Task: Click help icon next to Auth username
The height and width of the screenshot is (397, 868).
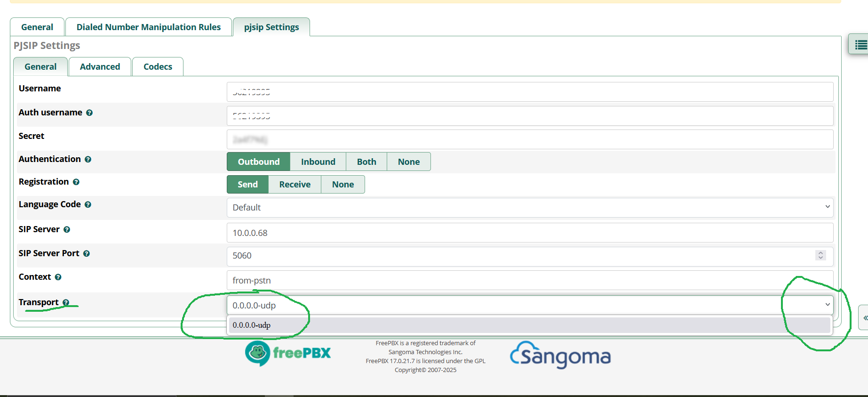Action: tap(89, 113)
